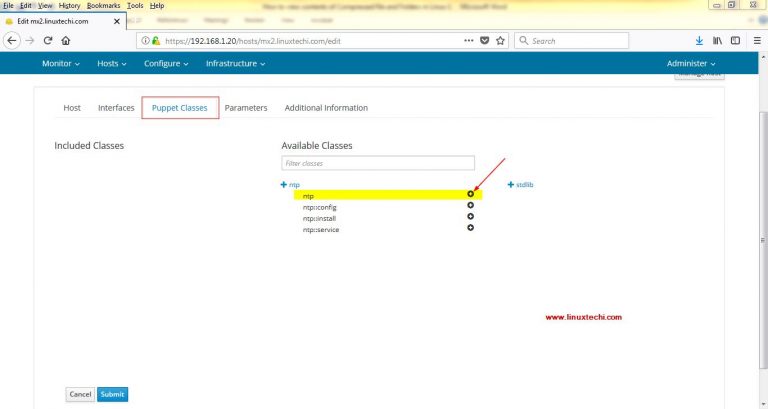The height and width of the screenshot is (409, 768).
Task: Add the ntp class via plus icon
Action: [470, 194]
